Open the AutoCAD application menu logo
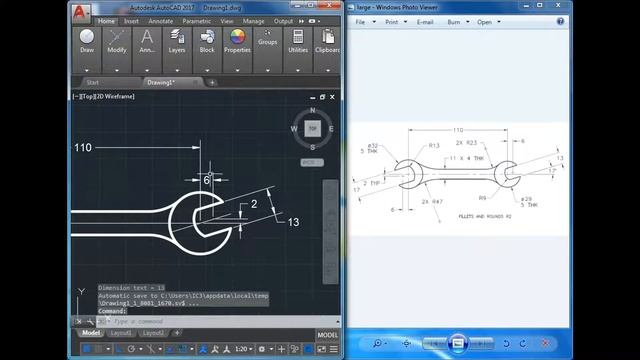Screen dimensions: 640x360 tap(80, 12)
